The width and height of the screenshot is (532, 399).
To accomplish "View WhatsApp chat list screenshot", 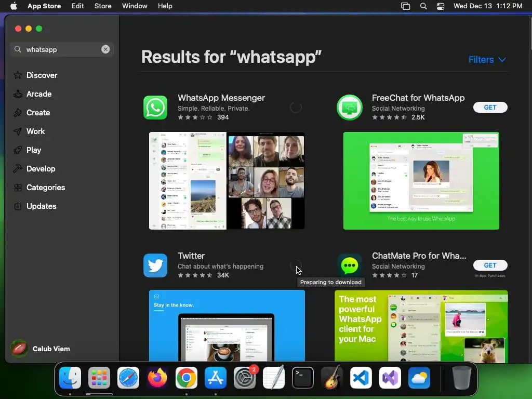I will pyautogui.click(x=188, y=180).
